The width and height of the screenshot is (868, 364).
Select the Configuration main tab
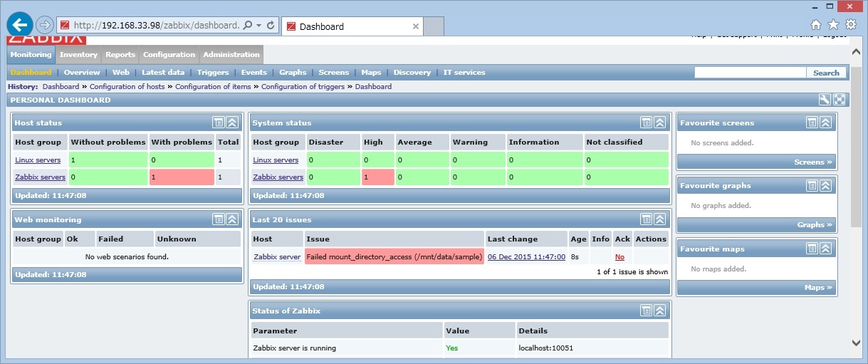[x=169, y=54]
